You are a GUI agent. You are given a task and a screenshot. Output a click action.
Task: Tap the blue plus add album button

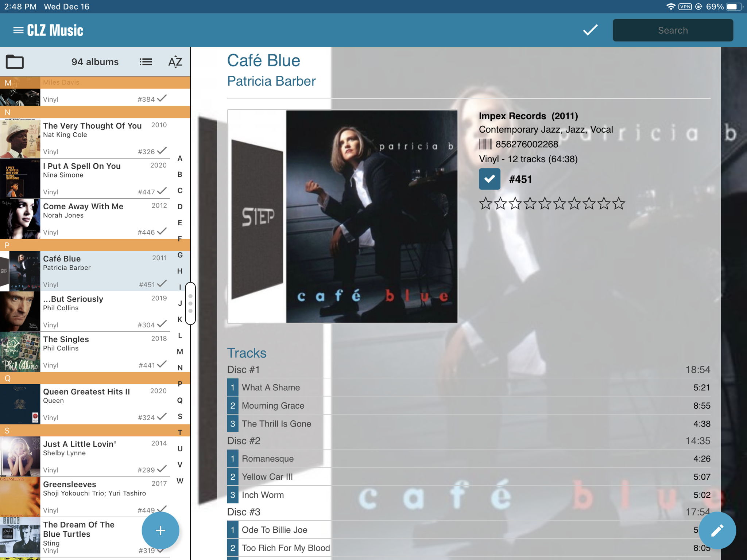click(160, 530)
